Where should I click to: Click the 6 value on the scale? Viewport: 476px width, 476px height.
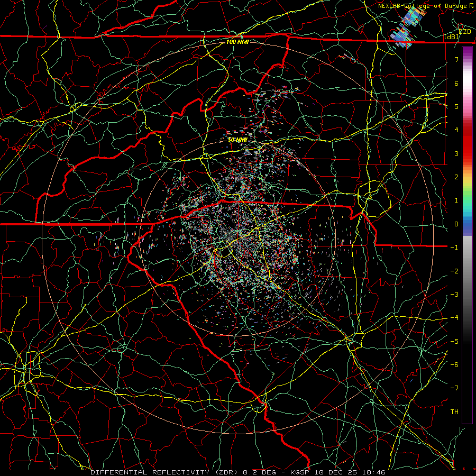pyautogui.click(x=456, y=83)
